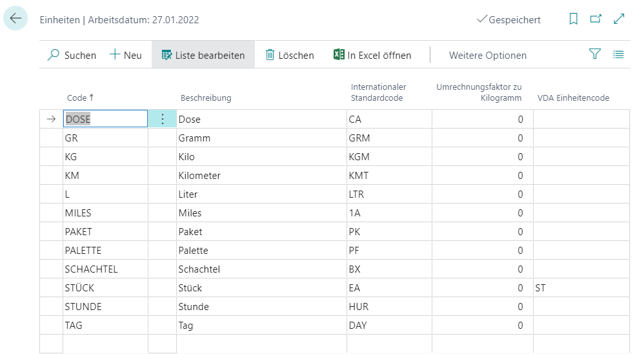Click the bookmark icon
The image size is (644, 354).
[573, 19]
